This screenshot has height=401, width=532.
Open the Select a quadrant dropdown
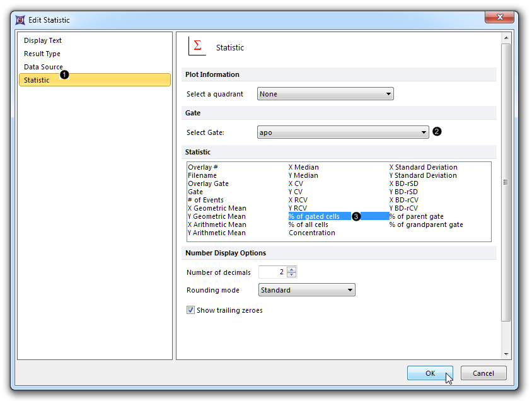coord(325,94)
